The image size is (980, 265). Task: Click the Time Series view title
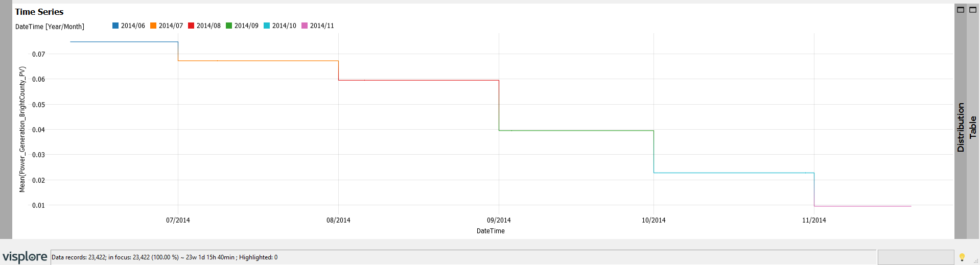coord(39,12)
